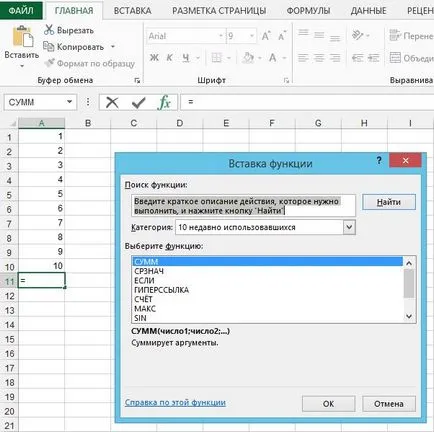Expand Font (Шрифт) group dialog launcher
The height and width of the screenshot is (432, 434).
coord(286,80)
